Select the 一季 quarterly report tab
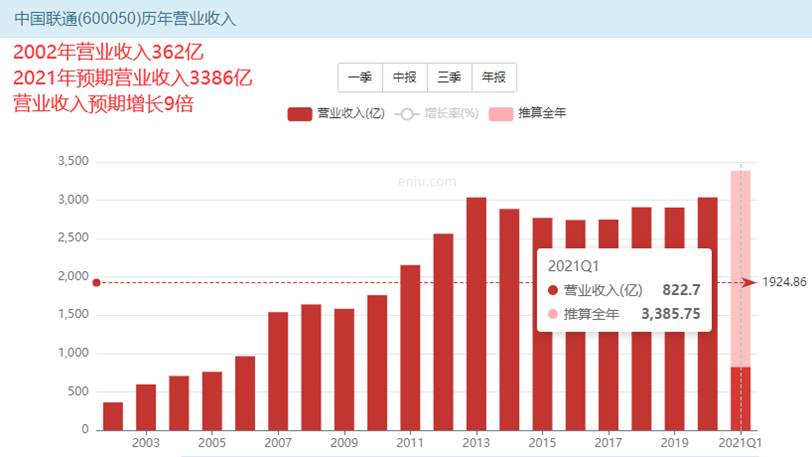The height and width of the screenshot is (457, 812). pos(360,78)
